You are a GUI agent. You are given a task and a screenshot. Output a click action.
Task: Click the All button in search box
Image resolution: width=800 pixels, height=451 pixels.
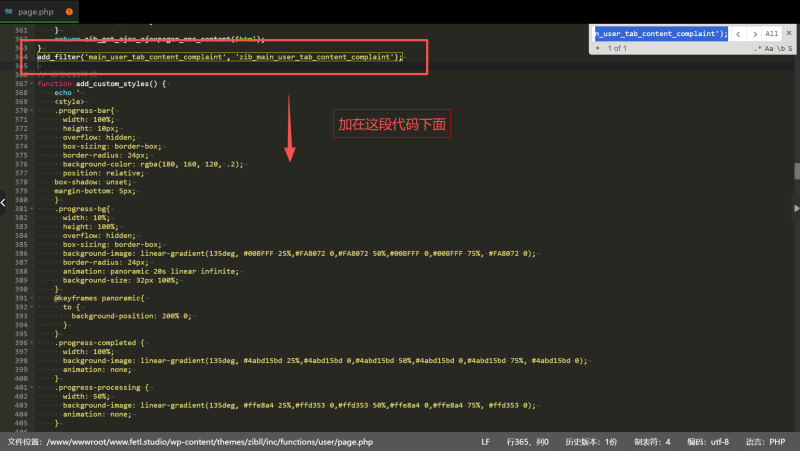pos(771,33)
